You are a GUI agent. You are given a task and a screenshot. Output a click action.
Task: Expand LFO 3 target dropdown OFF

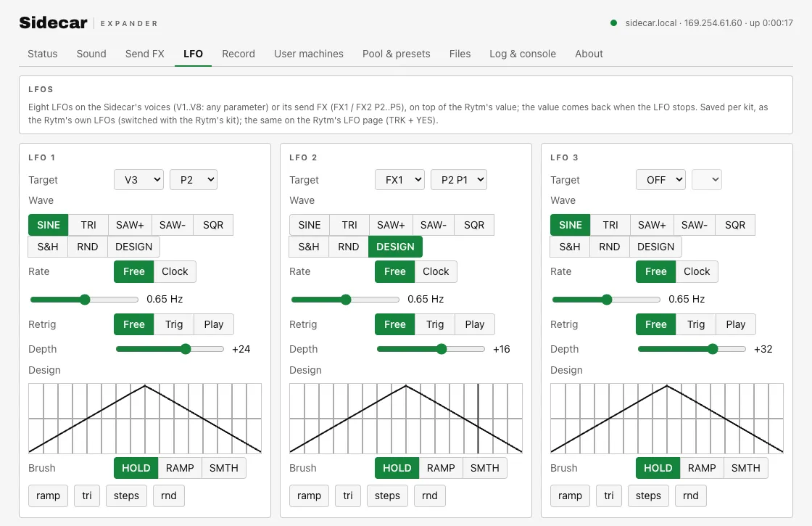click(x=660, y=180)
